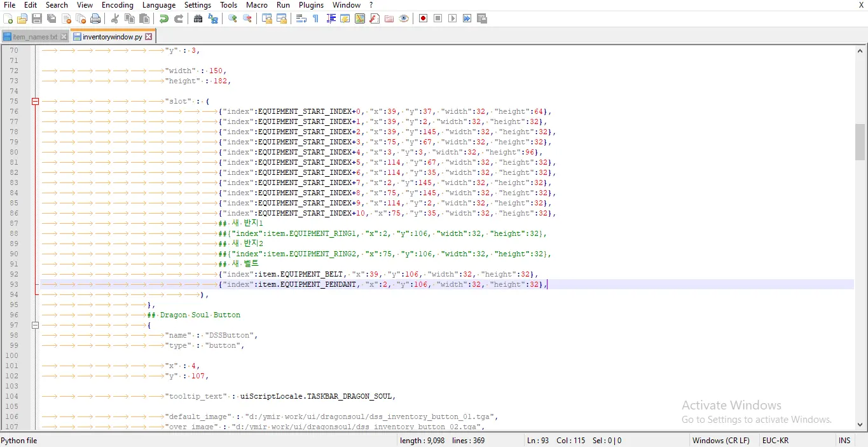The height and width of the screenshot is (447, 868).
Task: Open the Plugins menu
Action: (x=312, y=5)
